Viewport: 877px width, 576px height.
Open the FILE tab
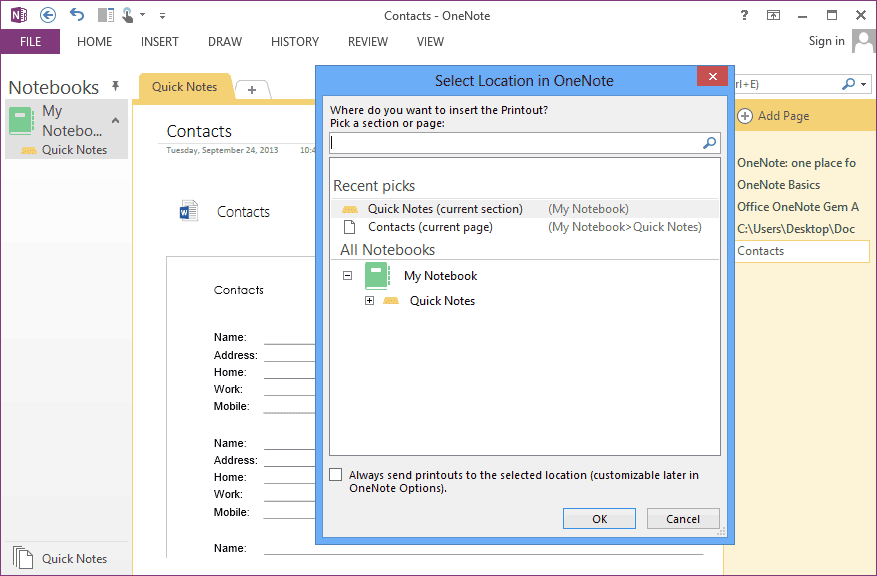pos(30,42)
